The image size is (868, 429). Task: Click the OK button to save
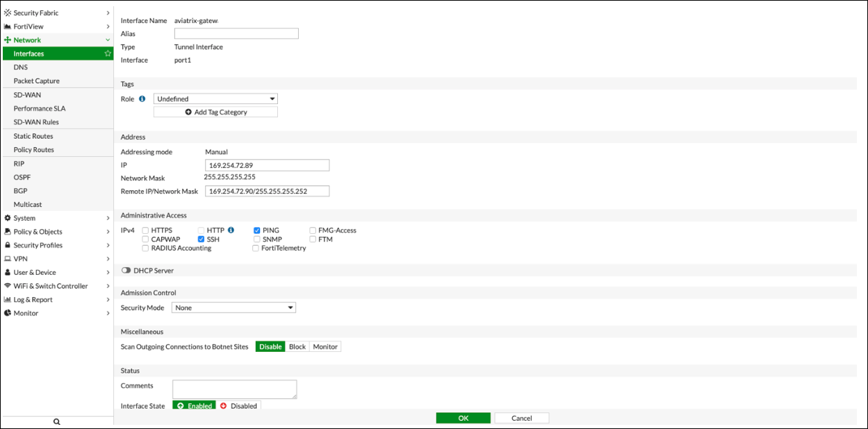(x=463, y=418)
